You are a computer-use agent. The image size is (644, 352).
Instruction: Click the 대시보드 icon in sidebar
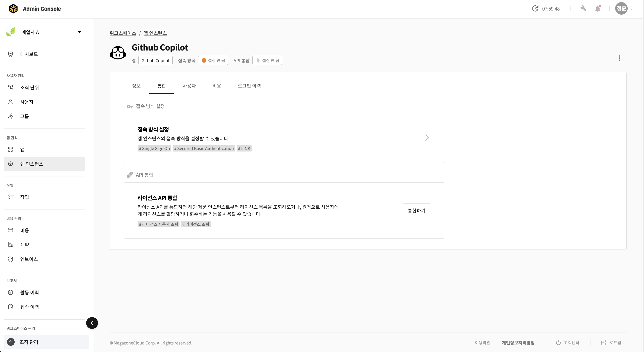click(x=11, y=54)
